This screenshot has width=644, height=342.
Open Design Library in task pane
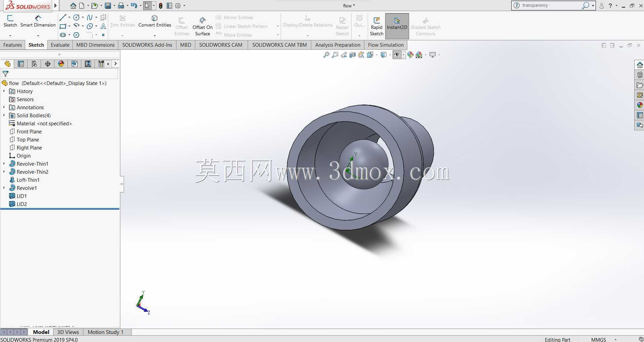click(x=640, y=75)
